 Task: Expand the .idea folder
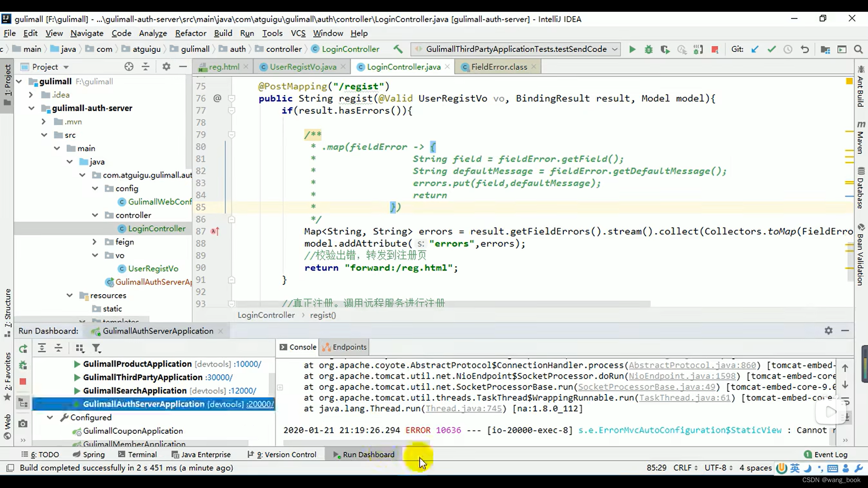tap(31, 95)
